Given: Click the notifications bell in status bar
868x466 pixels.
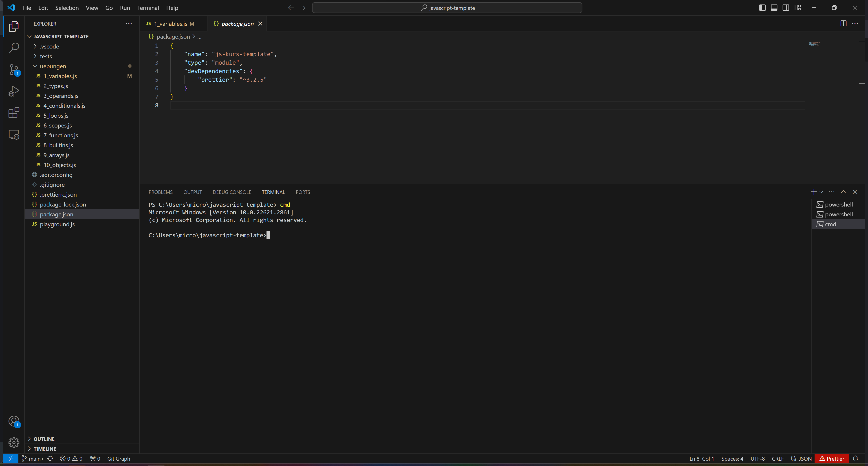Looking at the screenshot, I should tap(855, 458).
